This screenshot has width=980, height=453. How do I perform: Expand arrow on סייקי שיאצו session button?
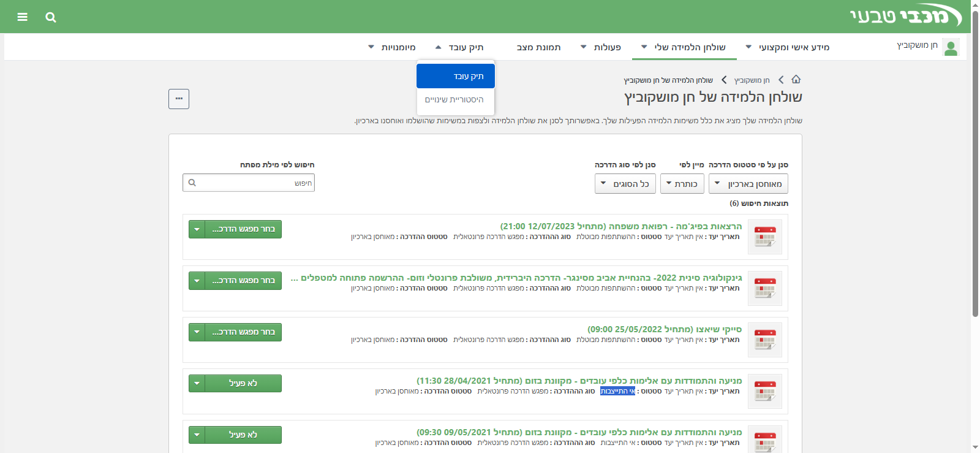pyautogui.click(x=197, y=332)
